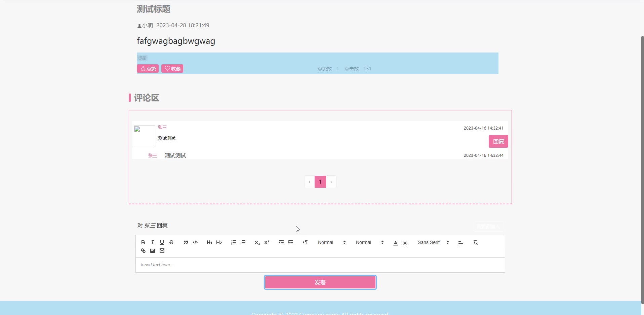Screen dimensions: 644x315
Task: Open the Normal dropdown beside the text color icon
Action: tap(370, 242)
